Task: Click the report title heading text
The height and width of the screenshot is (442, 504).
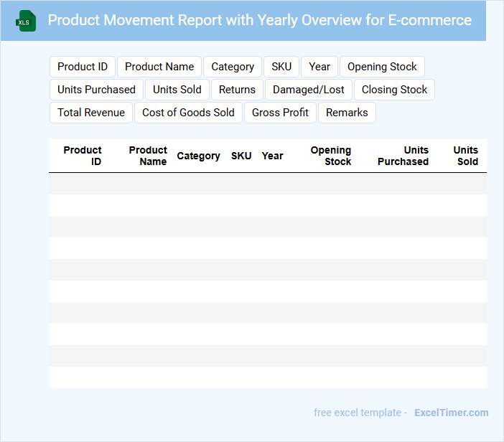Action: pos(260,20)
